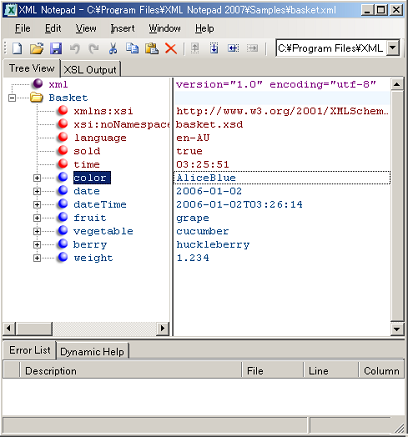The image size is (408, 437).
Task: Open a file with the folder icon
Action: tap(37, 48)
